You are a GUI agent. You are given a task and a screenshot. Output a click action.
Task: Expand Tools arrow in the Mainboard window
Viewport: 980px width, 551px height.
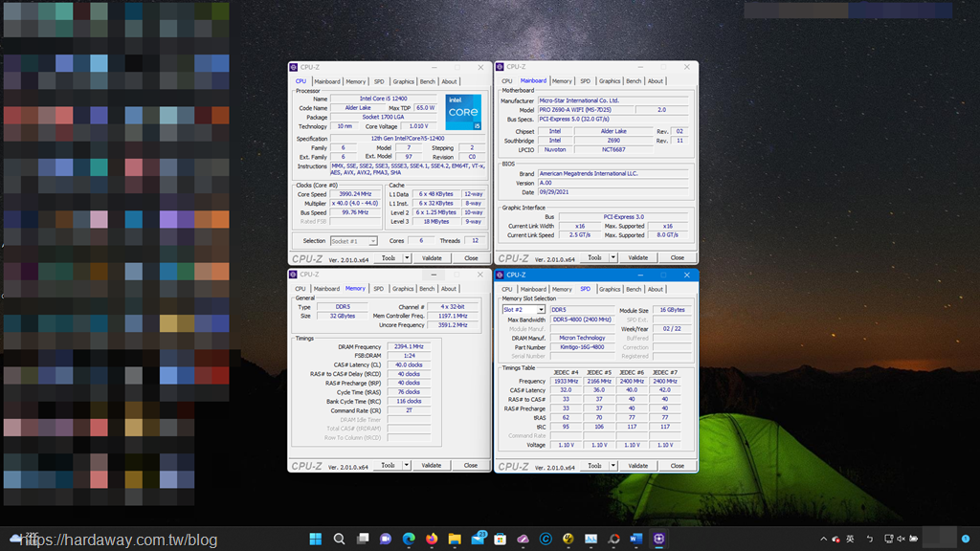click(613, 257)
